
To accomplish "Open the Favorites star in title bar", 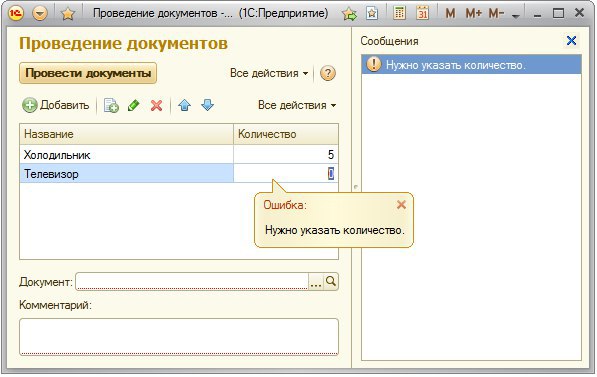I will click(x=68, y=14).
